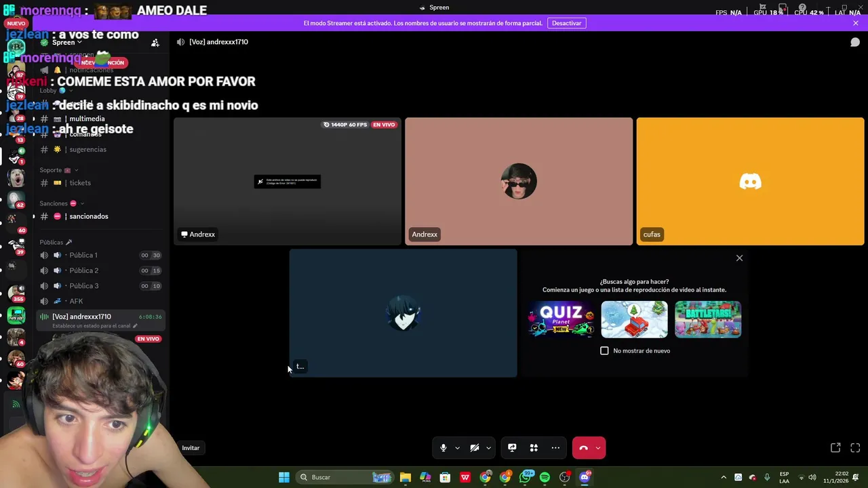Screen dimensions: 868x488
Task: Join the Pública 1 voice channel
Action: click(100, 256)
